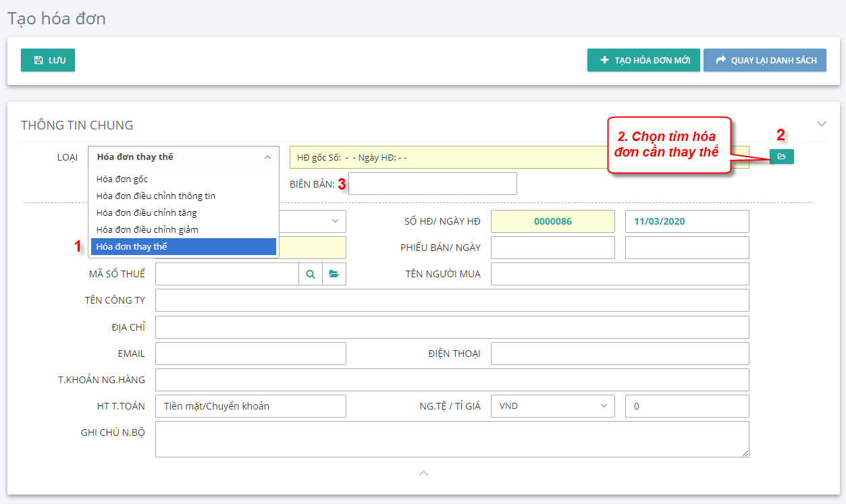This screenshot has height=504, width=846.
Task: Click the search icon beside tax code field
Action: pyautogui.click(x=311, y=274)
